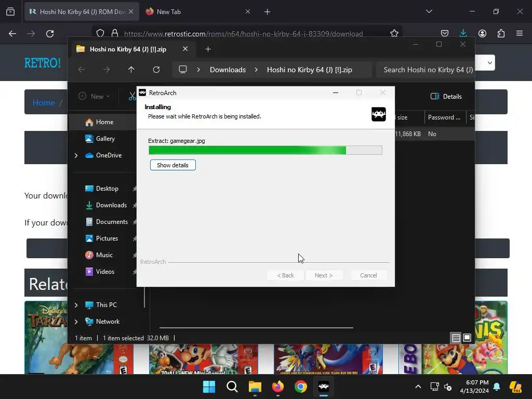The width and height of the screenshot is (532, 399).
Task: Click the PC icon in Explorer address bar
Action: (x=183, y=70)
